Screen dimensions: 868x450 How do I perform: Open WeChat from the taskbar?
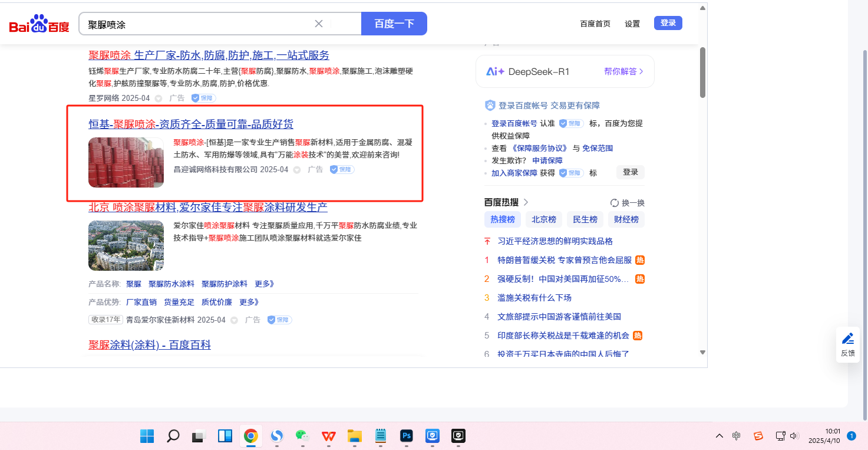coord(302,436)
